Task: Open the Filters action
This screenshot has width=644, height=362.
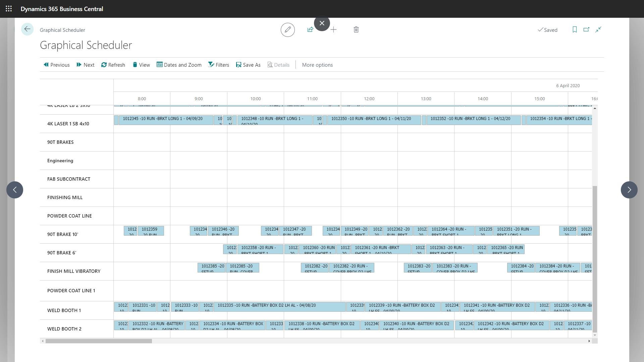Action: coord(219,65)
